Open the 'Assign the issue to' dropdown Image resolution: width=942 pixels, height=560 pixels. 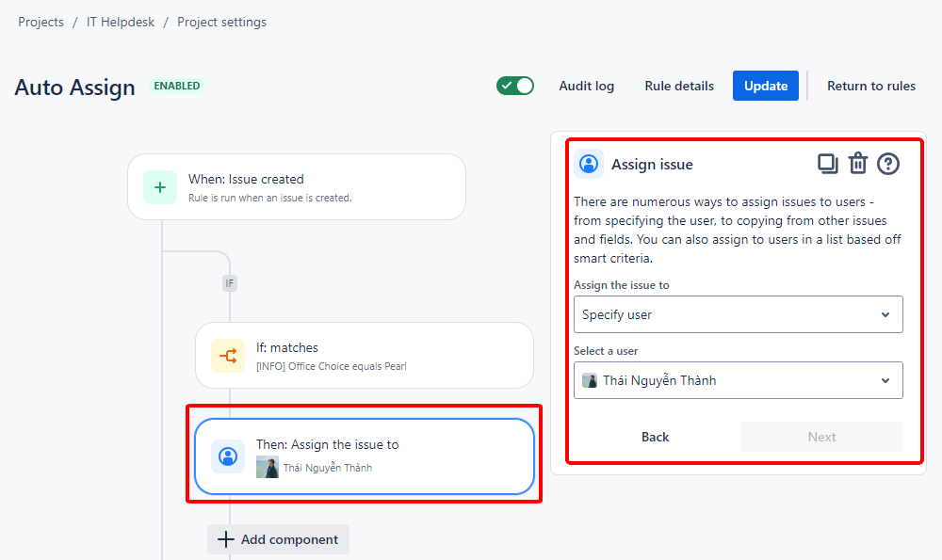[738, 314]
